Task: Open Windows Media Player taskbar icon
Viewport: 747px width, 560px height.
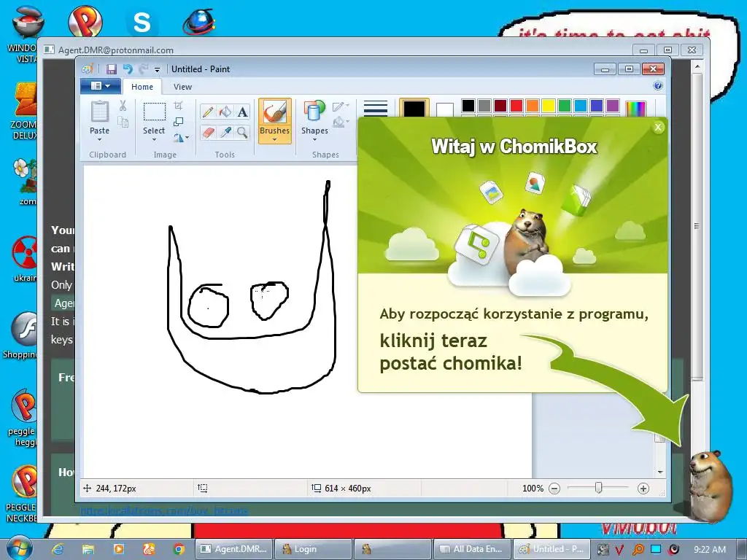Action: click(118, 549)
